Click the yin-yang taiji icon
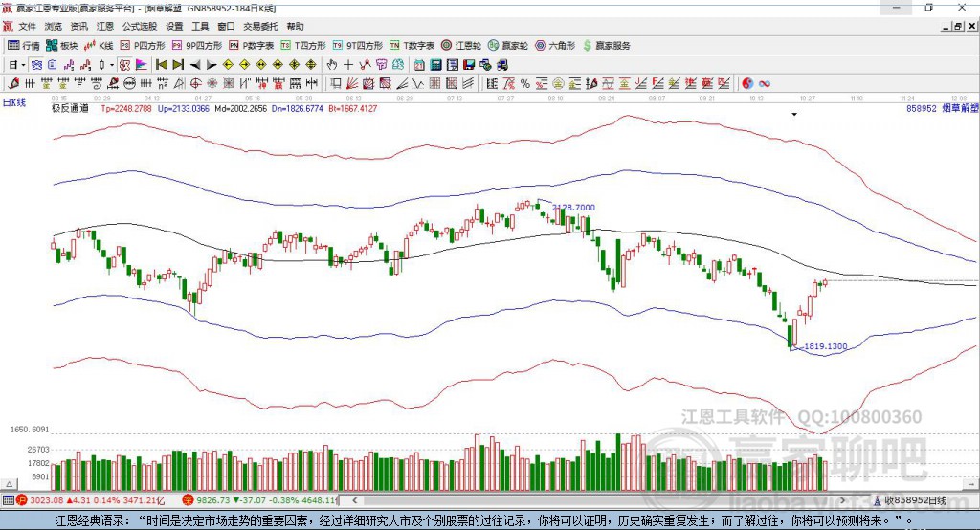This screenshot has height=530, width=980. [x=747, y=84]
